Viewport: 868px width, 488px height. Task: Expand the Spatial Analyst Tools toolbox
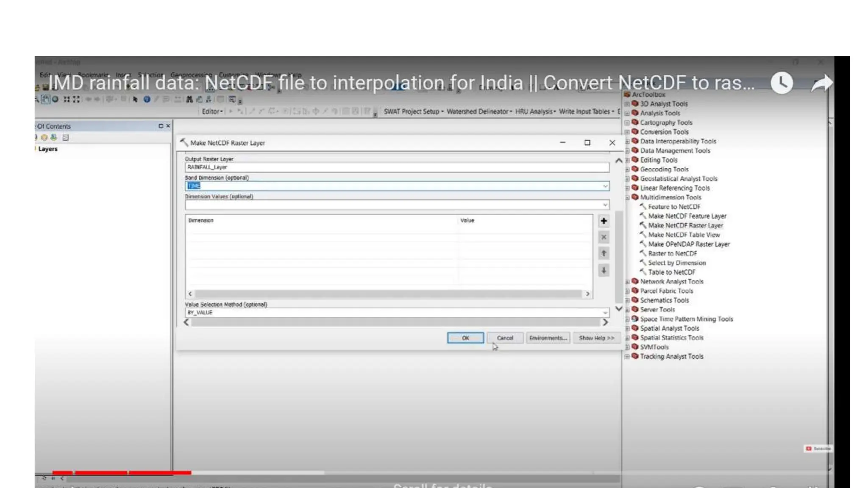point(627,328)
